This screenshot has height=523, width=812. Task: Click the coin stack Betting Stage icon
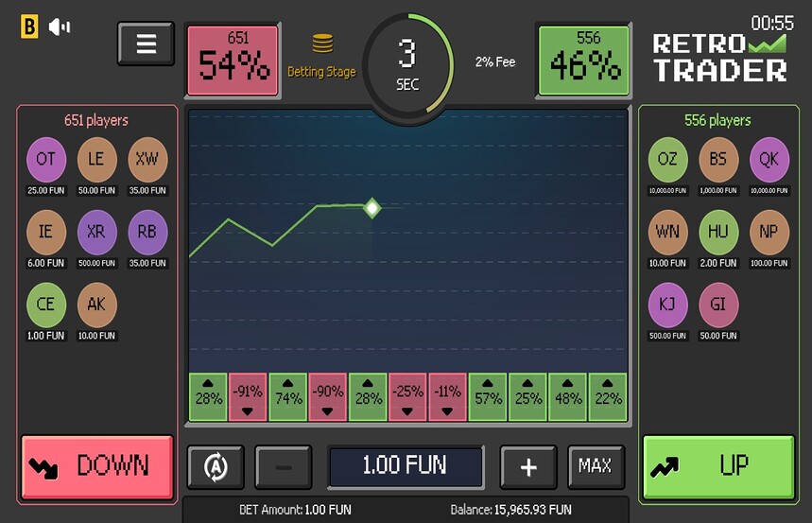point(322,44)
